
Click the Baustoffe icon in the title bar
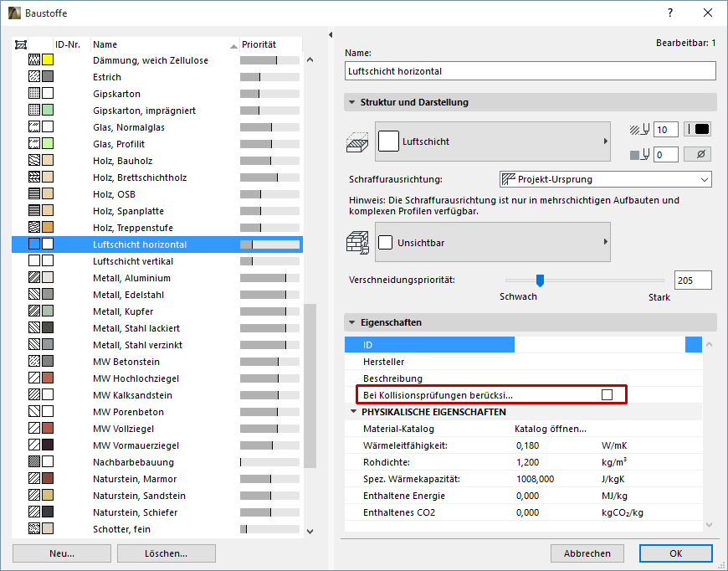(x=12, y=13)
